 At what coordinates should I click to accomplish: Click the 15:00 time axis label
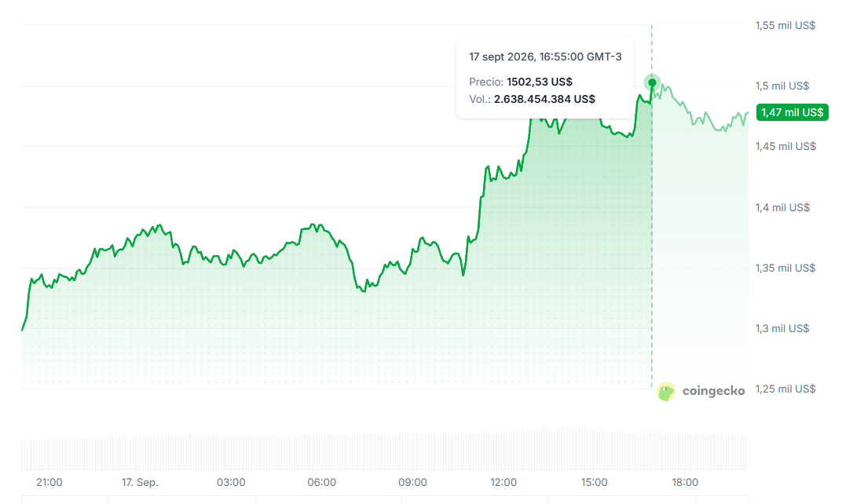click(594, 482)
